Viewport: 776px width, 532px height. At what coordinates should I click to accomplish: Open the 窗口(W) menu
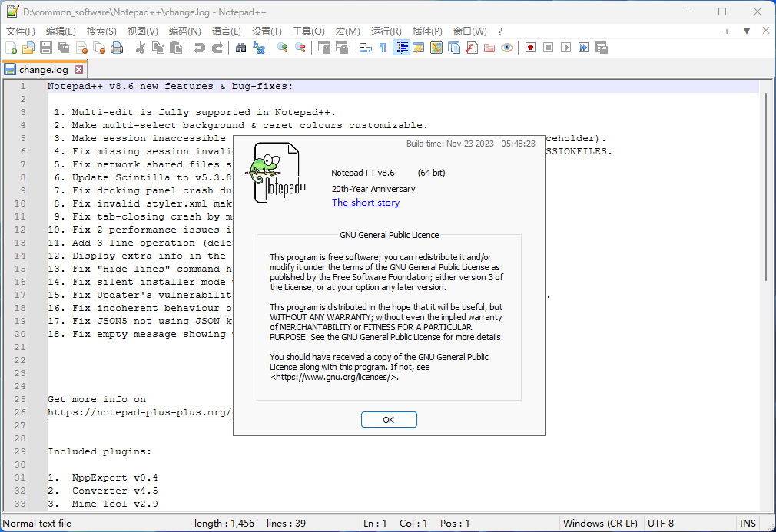click(x=469, y=31)
